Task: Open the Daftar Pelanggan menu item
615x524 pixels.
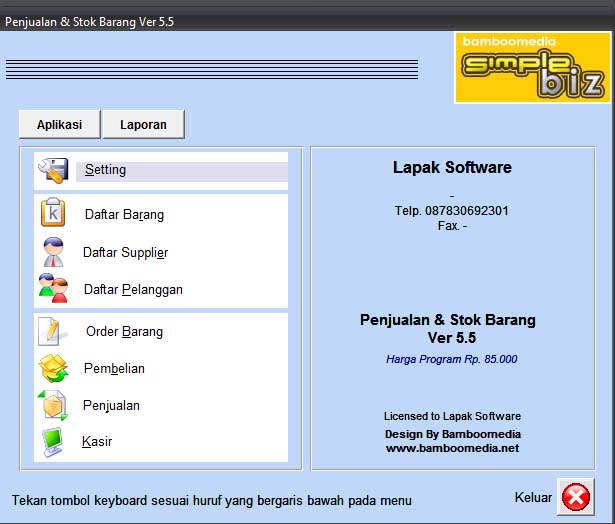Action: coord(133,289)
